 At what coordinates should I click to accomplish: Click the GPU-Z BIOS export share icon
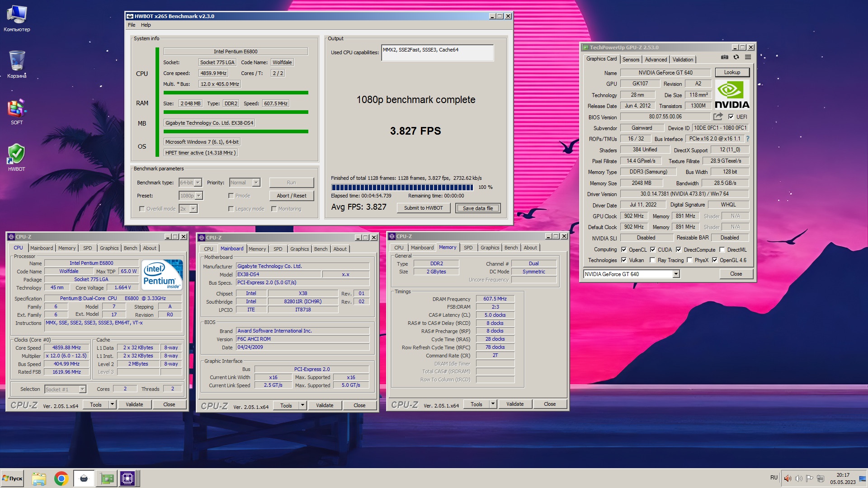(x=718, y=117)
